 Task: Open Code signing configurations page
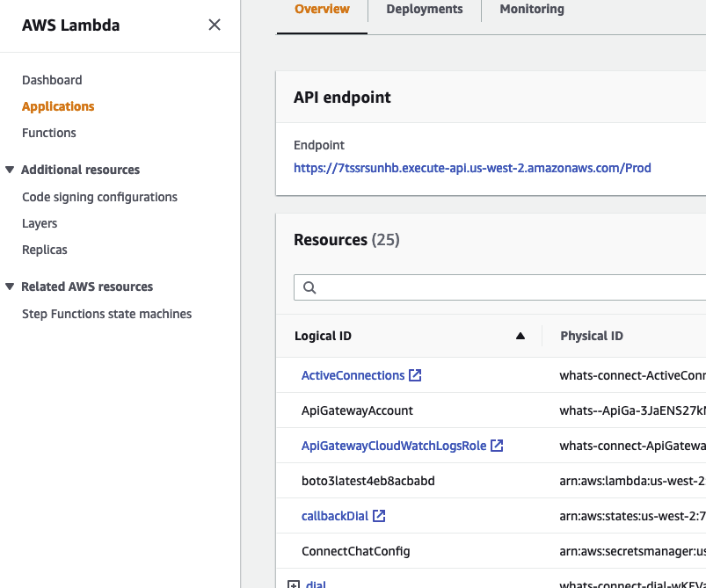[99, 197]
